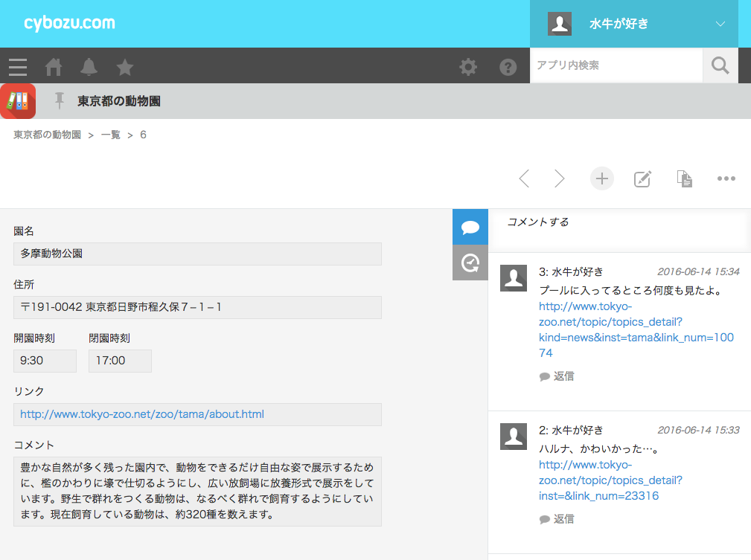Image resolution: width=751 pixels, height=560 pixels.
Task: Click the コメント description text box
Action: (x=197, y=492)
